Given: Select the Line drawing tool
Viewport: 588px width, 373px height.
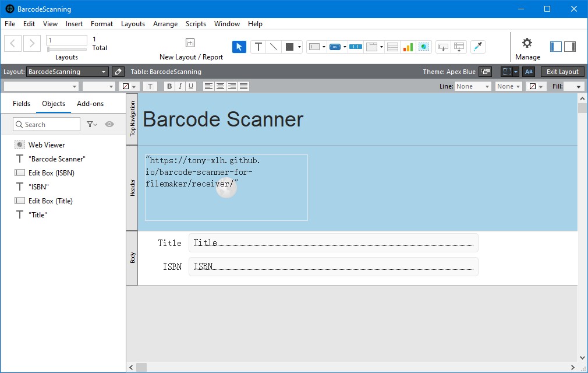Looking at the screenshot, I should point(274,47).
